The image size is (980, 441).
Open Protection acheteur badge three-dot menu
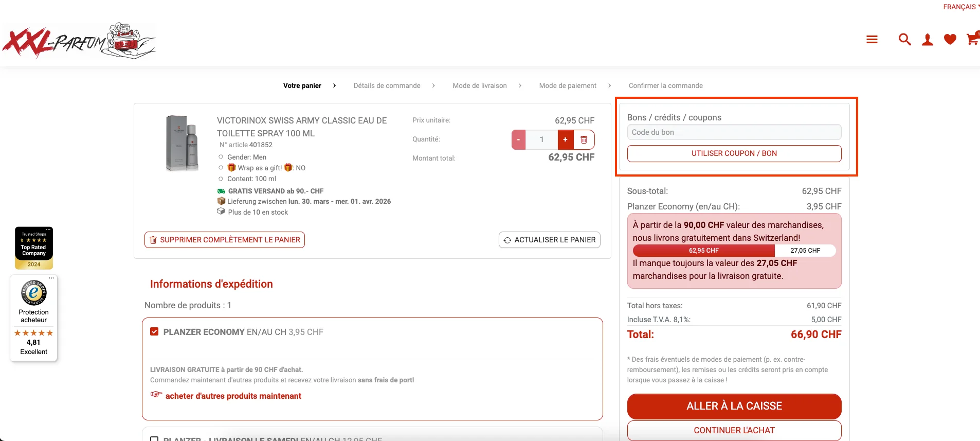[51, 278]
